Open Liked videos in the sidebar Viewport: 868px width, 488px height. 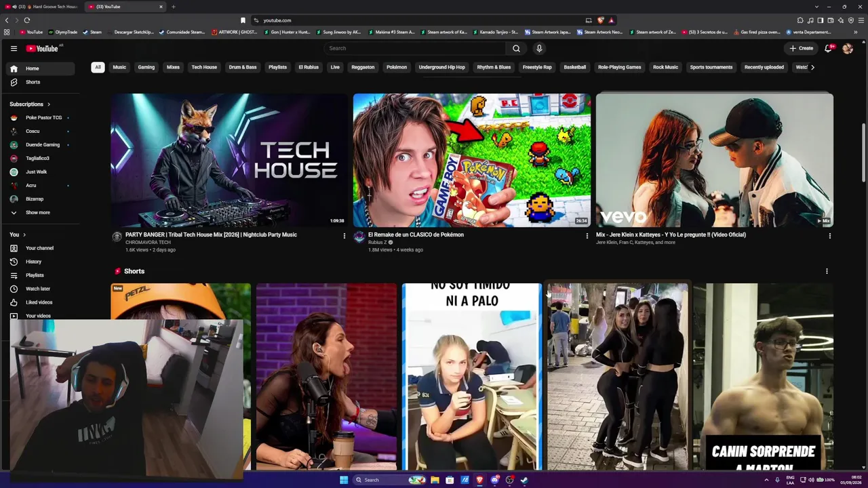click(39, 302)
